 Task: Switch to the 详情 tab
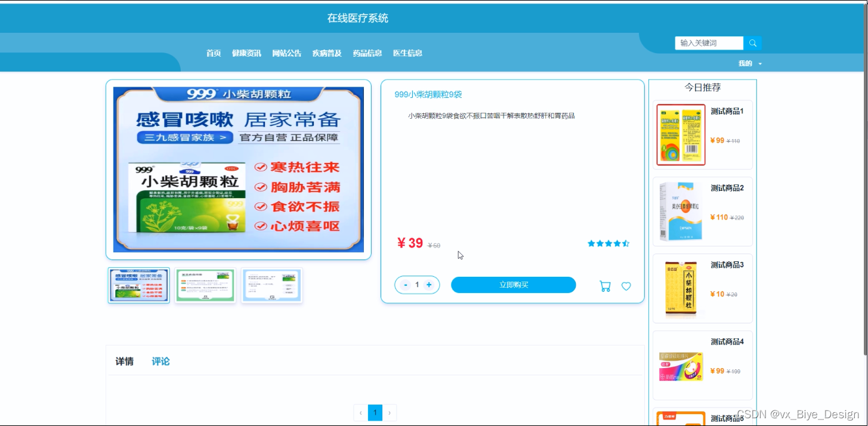125,362
